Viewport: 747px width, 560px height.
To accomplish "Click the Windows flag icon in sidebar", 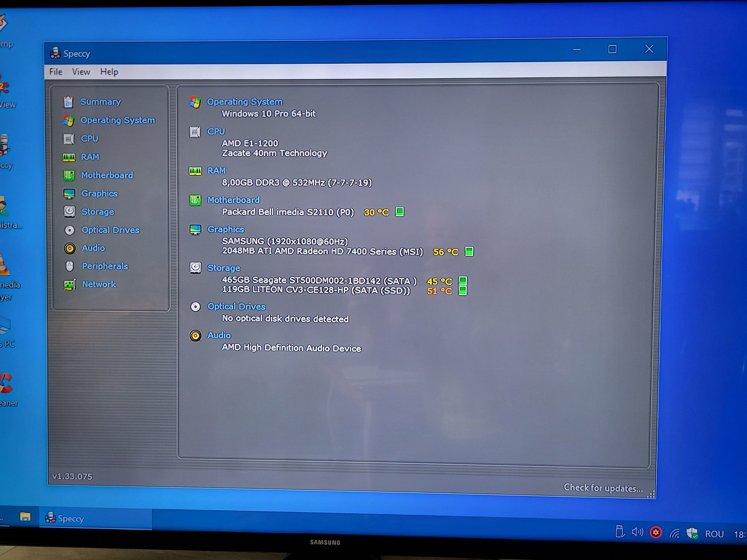I will [x=68, y=121].
